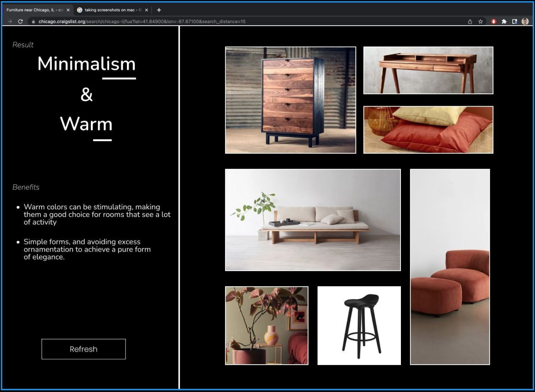The height and width of the screenshot is (392, 535).
Task: Bookmark this page with the star icon
Action: point(480,22)
